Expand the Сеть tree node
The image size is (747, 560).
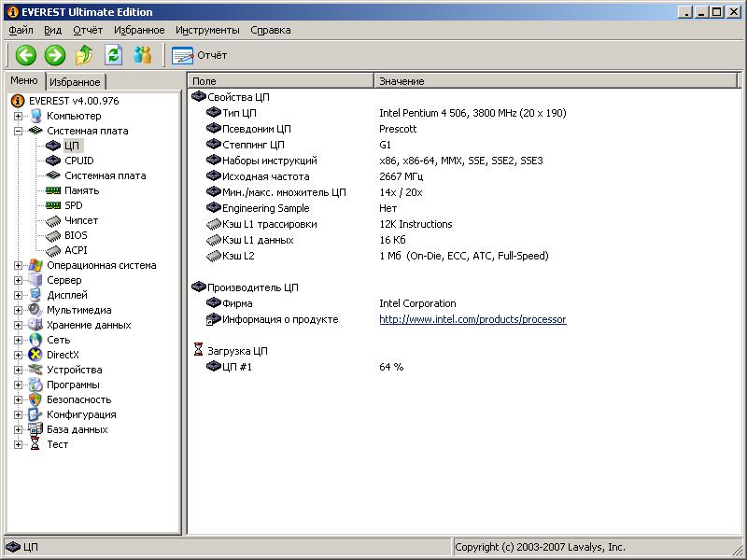(x=18, y=340)
